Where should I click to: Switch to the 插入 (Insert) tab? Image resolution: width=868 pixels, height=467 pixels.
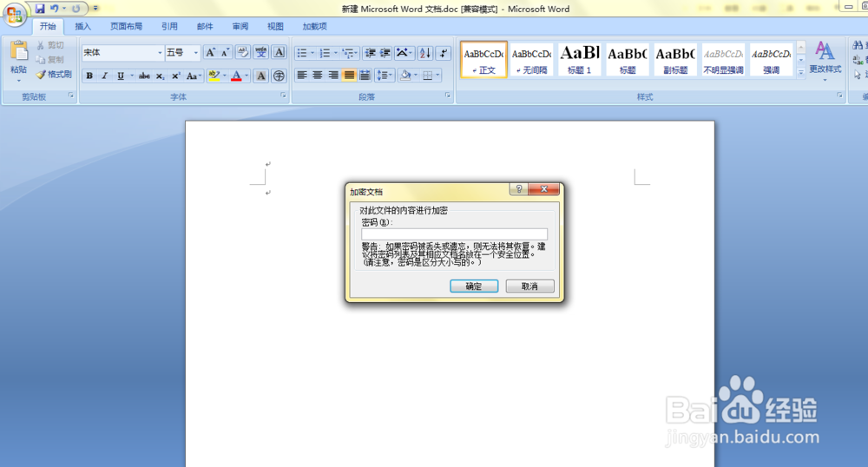coord(83,26)
